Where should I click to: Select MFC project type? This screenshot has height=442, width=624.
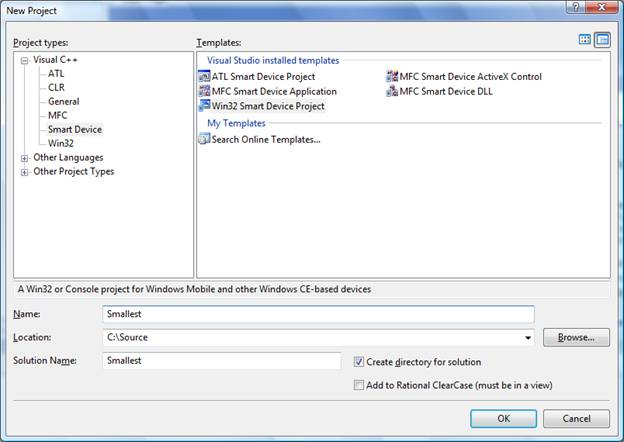[x=58, y=115]
